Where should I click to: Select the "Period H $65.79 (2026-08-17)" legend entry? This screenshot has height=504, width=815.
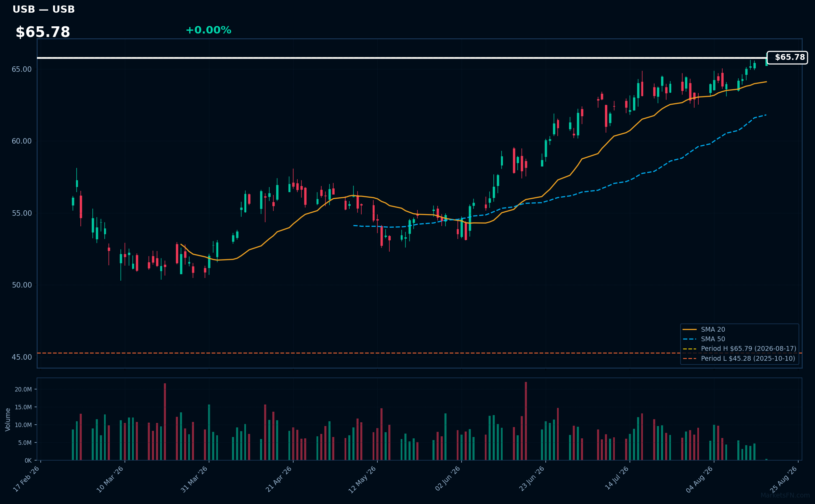click(x=749, y=348)
